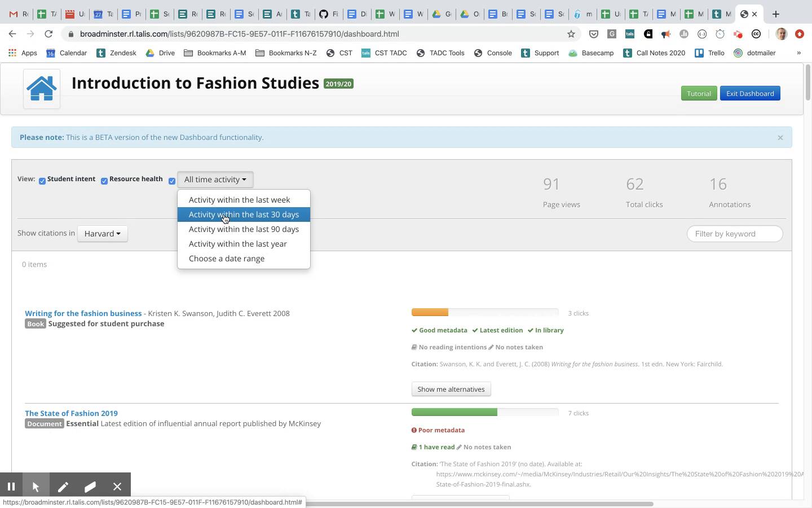Select the highlighter annotation tool
This screenshot has width=812, height=508.
[90, 487]
